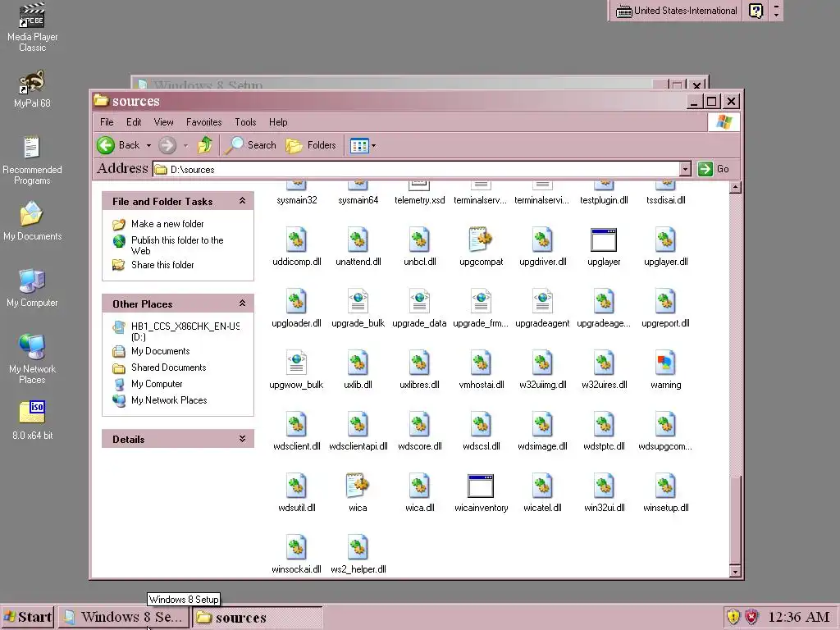Image resolution: width=840 pixels, height=630 pixels.
Task: Click the scrollbar up arrow
Action: point(735,187)
